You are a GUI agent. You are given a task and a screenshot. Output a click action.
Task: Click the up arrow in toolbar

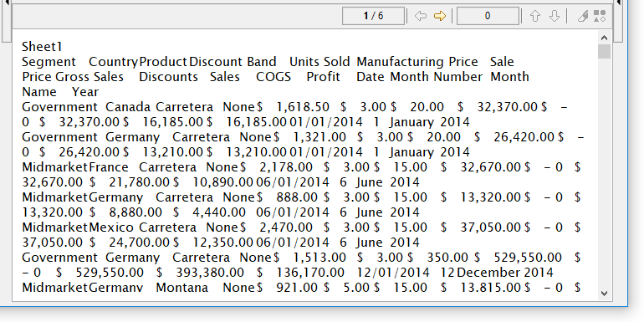point(534,16)
